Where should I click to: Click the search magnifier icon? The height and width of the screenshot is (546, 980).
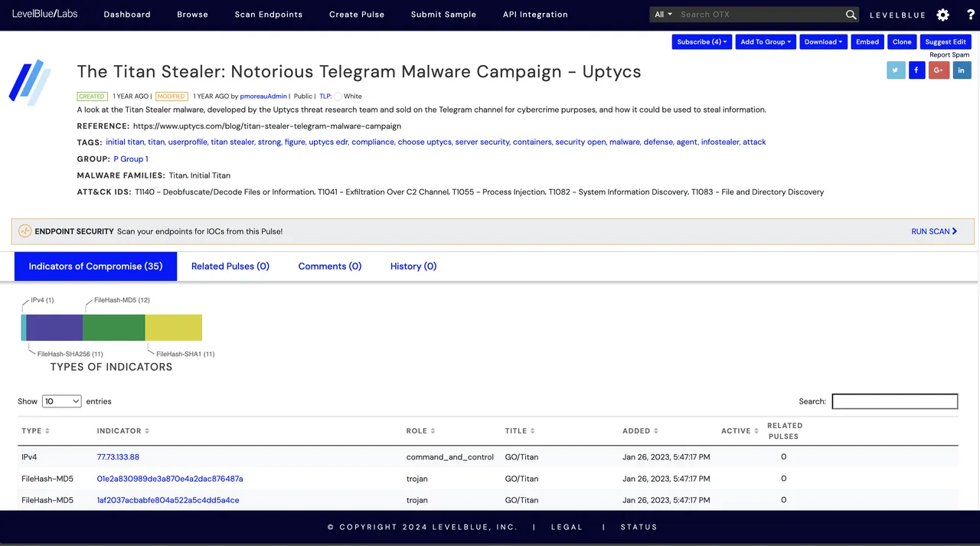tap(851, 15)
